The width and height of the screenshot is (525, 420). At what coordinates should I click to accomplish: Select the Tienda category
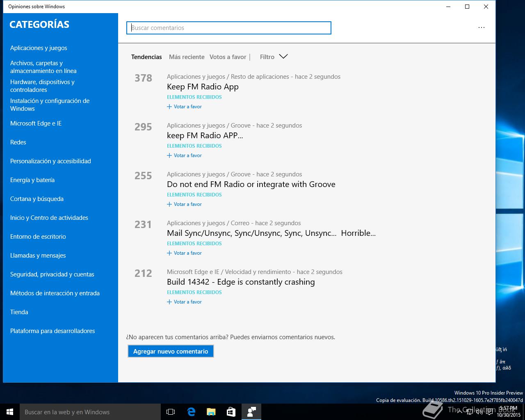(x=19, y=312)
